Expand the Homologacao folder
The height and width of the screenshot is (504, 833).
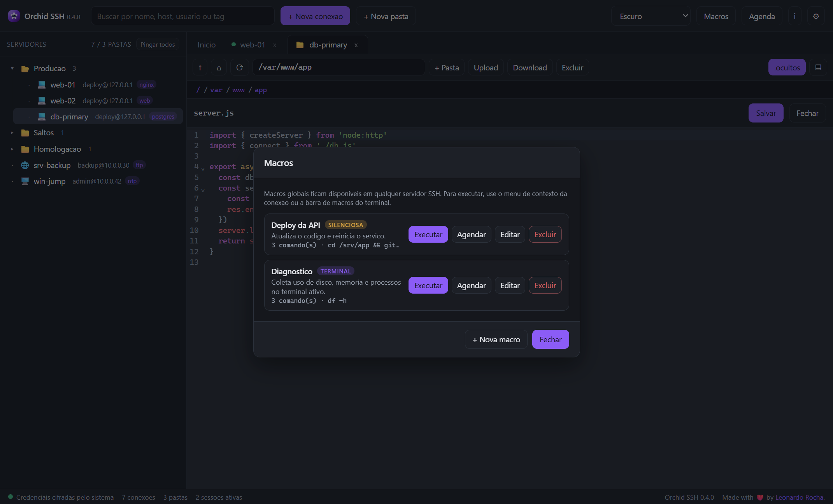tap(12, 149)
